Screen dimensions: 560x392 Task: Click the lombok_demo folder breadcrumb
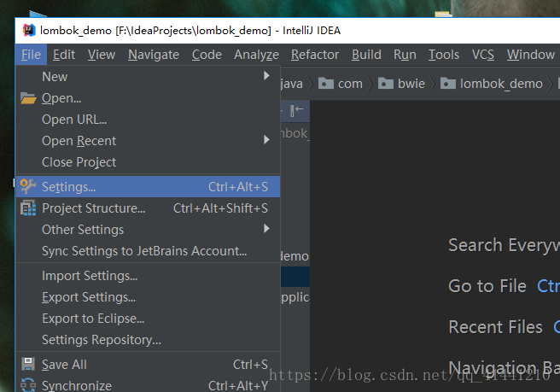point(492,84)
